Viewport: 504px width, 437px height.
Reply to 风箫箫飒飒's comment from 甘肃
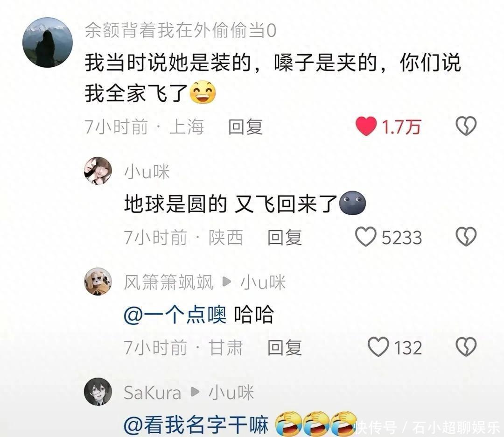pyautogui.click(x=285, y=348)
